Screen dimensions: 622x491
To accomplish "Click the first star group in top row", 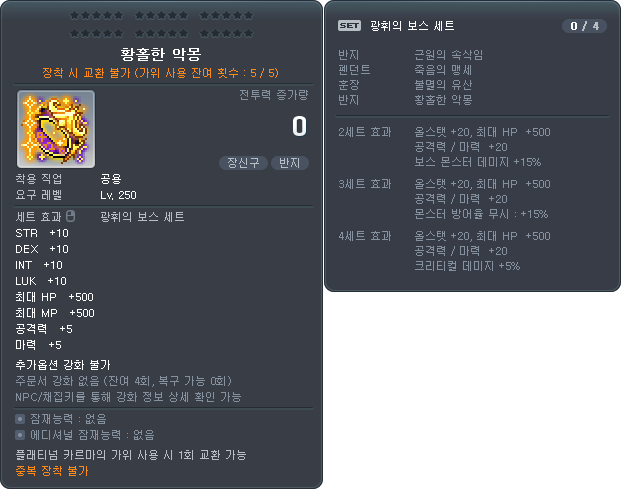I will point(96,15).
